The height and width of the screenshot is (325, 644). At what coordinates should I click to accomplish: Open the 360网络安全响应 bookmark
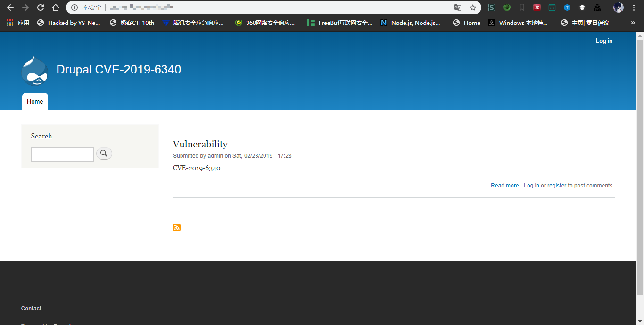pos(265,23)
